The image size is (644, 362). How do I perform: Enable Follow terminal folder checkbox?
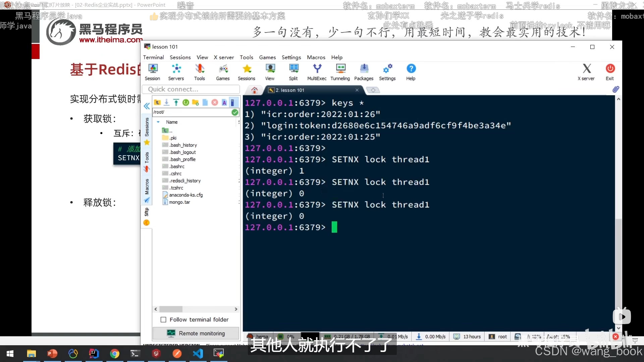163,320
